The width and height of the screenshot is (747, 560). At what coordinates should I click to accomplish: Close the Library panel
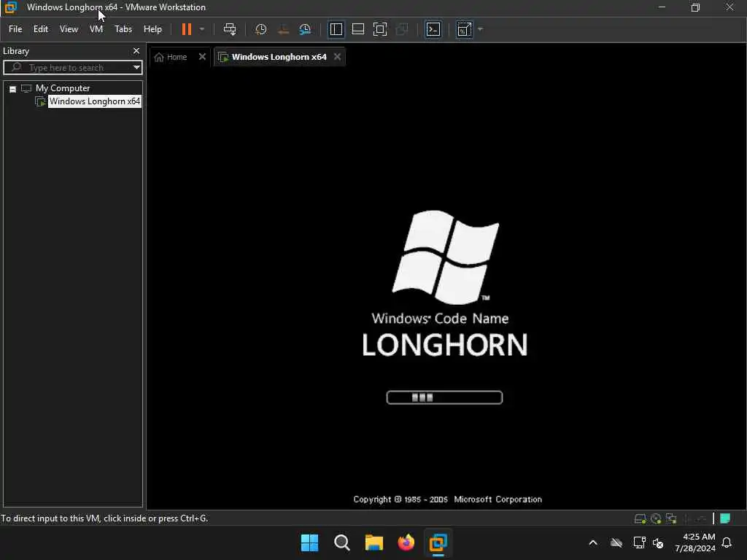[x=136, y=51]
